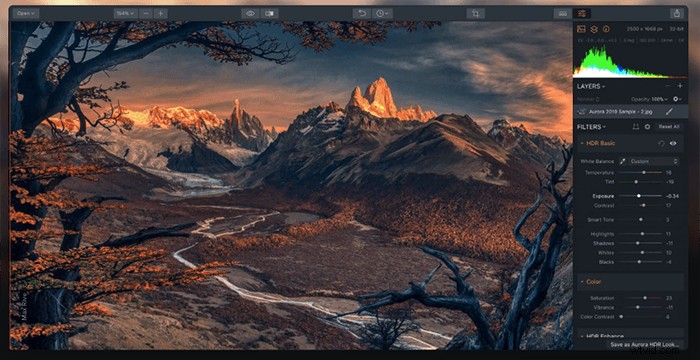Viewport: 700px width, 360px height.
Task: Click the layer thumbnail of Aurora sample
Action: [x=581, y=111]
